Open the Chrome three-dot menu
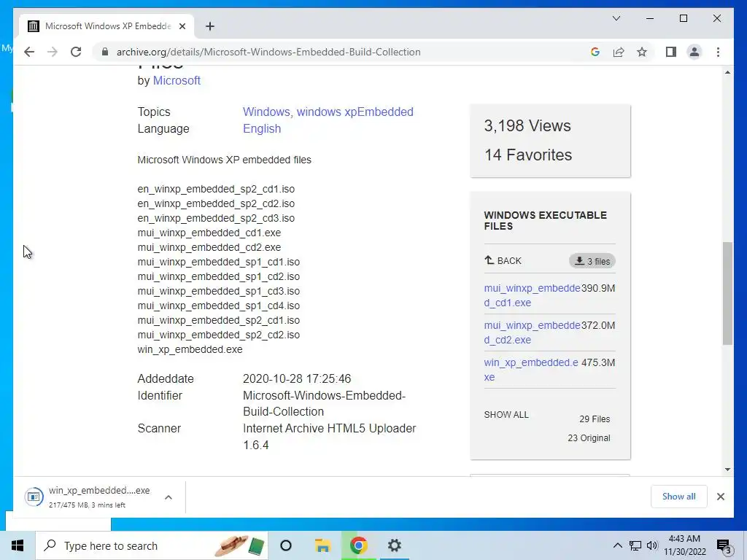This screenshot has height=560, width=747. tap(718, 52)
